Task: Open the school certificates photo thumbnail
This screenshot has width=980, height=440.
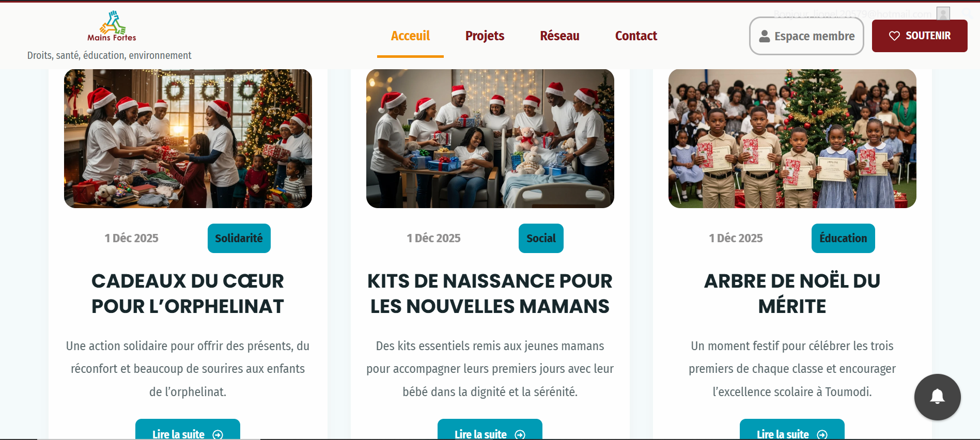Action: pos(792,138)
